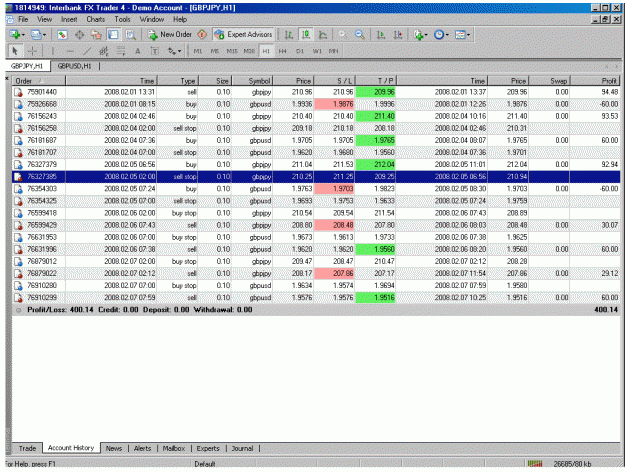This screenshot has height=472, width=625.
Task: Switch timeframe to H4
Action: [x=283, y=51]
